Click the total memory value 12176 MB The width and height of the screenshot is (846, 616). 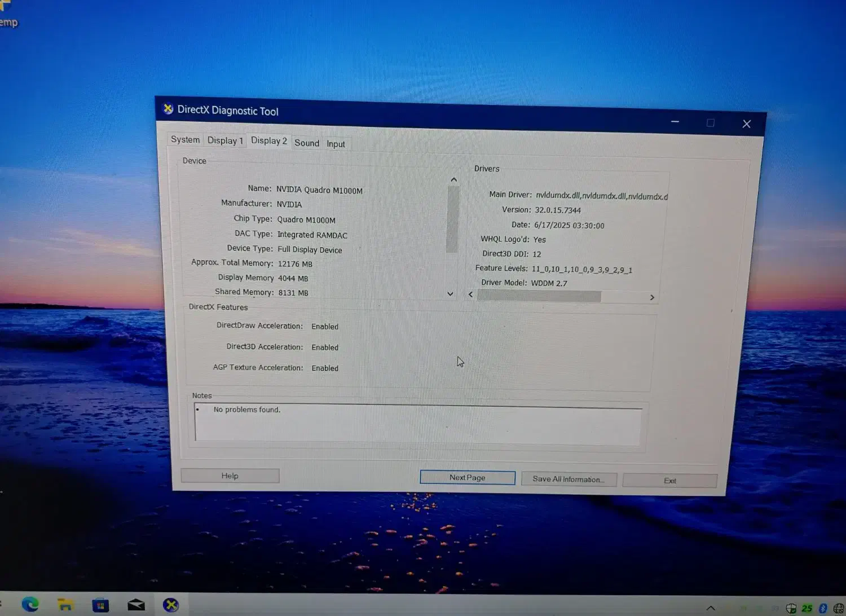(x=295, y=264)
